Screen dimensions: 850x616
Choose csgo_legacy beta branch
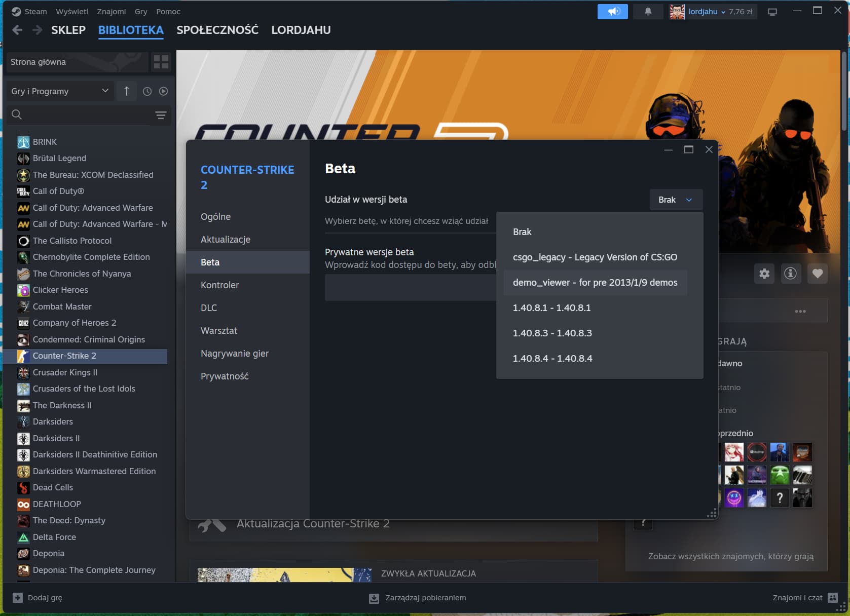(x=595, y=257)
